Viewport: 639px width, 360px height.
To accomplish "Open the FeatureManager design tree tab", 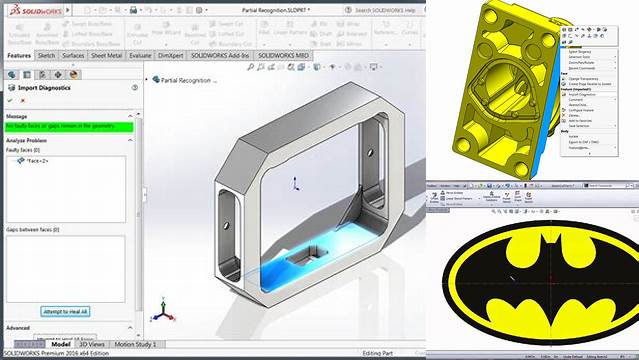I will pyautogui.click(x=11, y=75).
